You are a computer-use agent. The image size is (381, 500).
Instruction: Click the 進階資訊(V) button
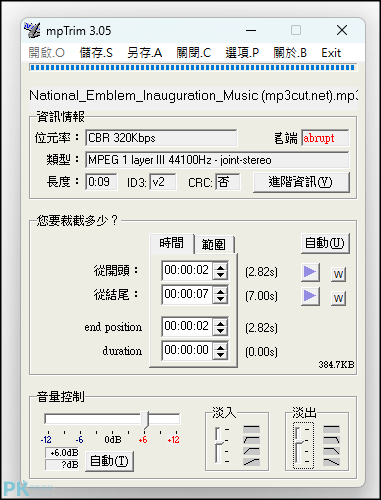click(x=301, y=182)
